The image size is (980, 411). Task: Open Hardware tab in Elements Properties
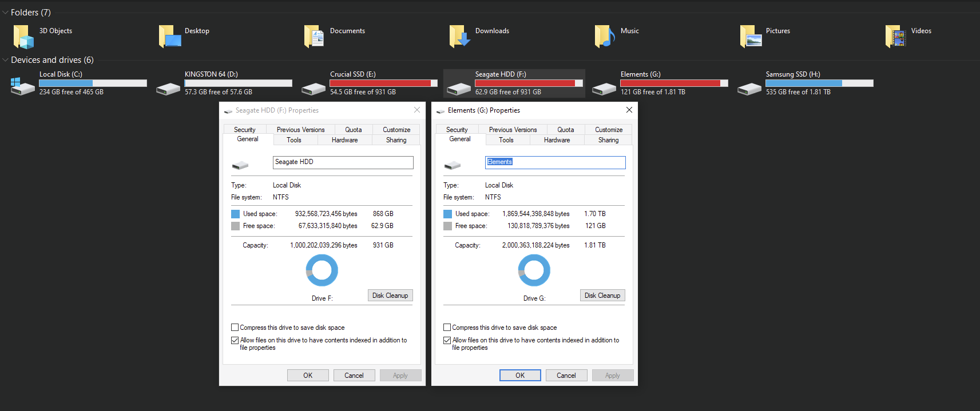(x=557, y=140)
